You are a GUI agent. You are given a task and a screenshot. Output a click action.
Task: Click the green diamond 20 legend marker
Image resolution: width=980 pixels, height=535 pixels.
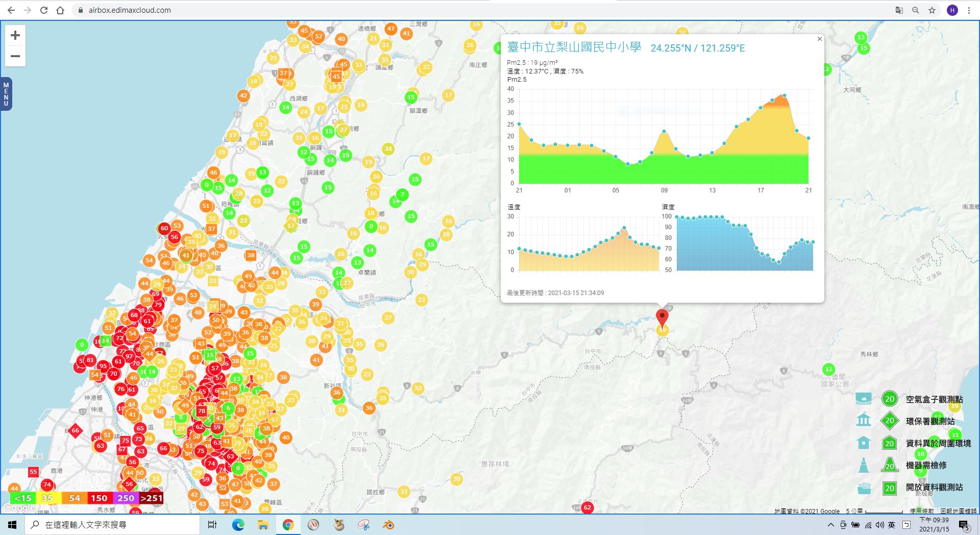click(x=890, y=421)
